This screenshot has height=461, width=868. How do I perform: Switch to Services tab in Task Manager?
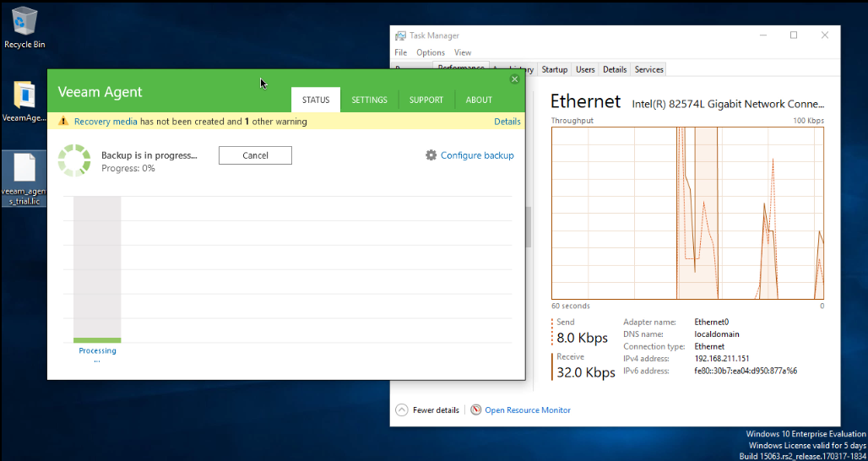coord(648,69)
